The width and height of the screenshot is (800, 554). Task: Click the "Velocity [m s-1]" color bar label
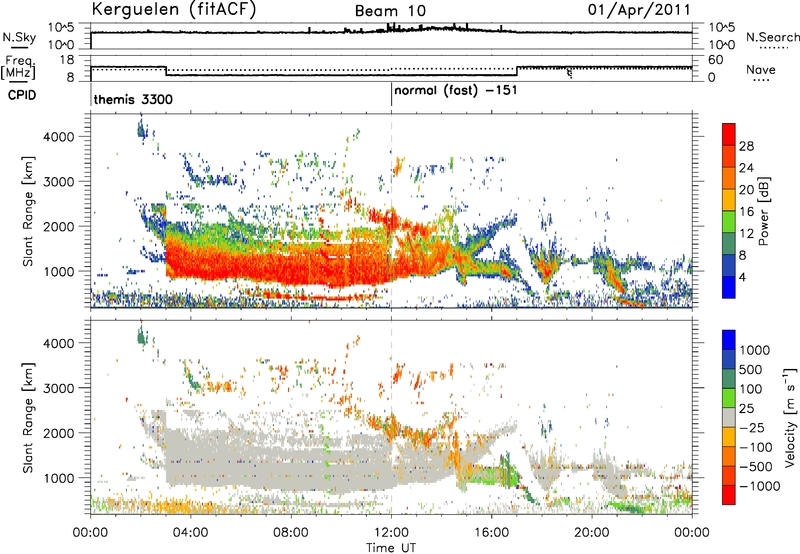pyautogui.click(x=790, y=417)
